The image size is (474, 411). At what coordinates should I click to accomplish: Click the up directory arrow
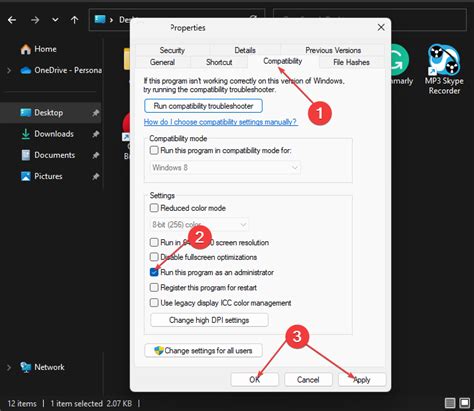(74, 20)
